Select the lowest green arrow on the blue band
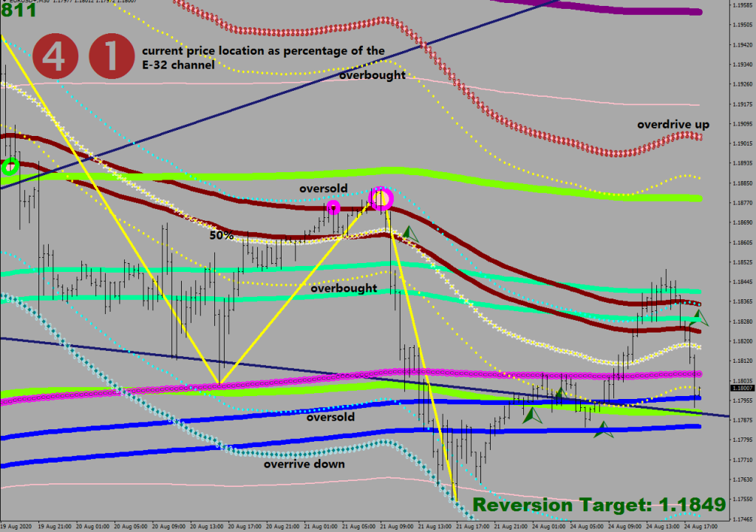The width and height of the screenshot is (756, 532). coord(604,429)
